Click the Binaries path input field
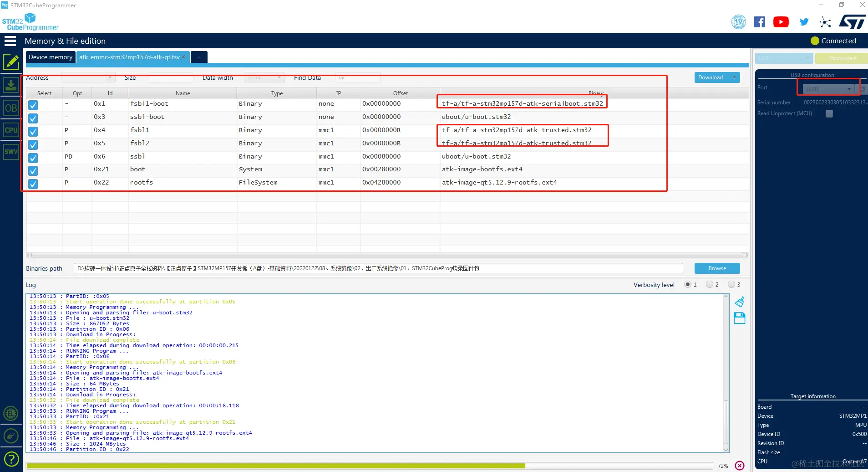Screen dimensions: 868x472 [x=378, y=268]
